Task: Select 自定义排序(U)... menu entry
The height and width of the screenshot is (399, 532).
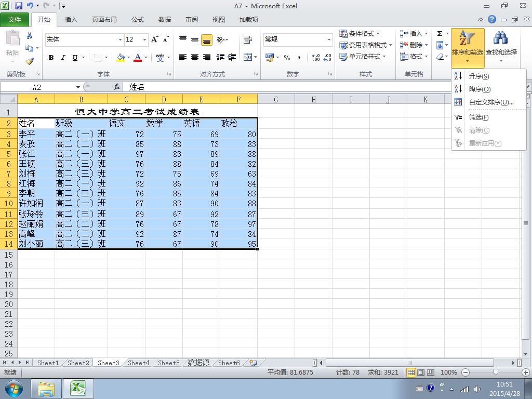Action: click(488, 102)
